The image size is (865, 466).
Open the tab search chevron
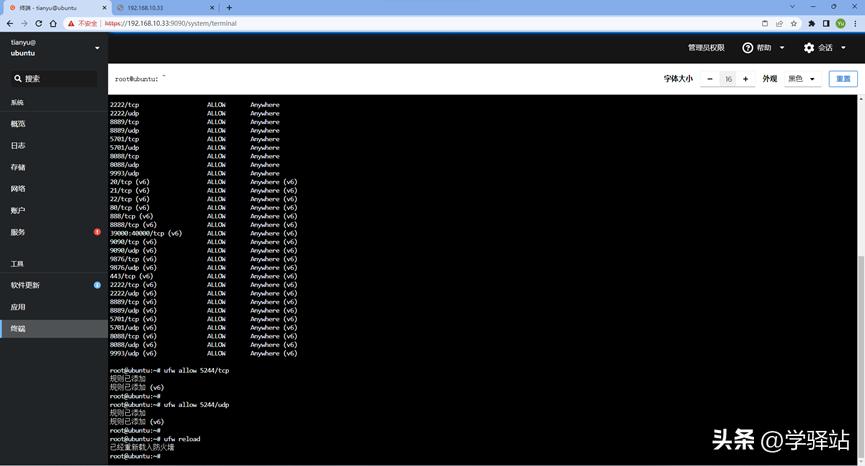[x=793, y=7]
